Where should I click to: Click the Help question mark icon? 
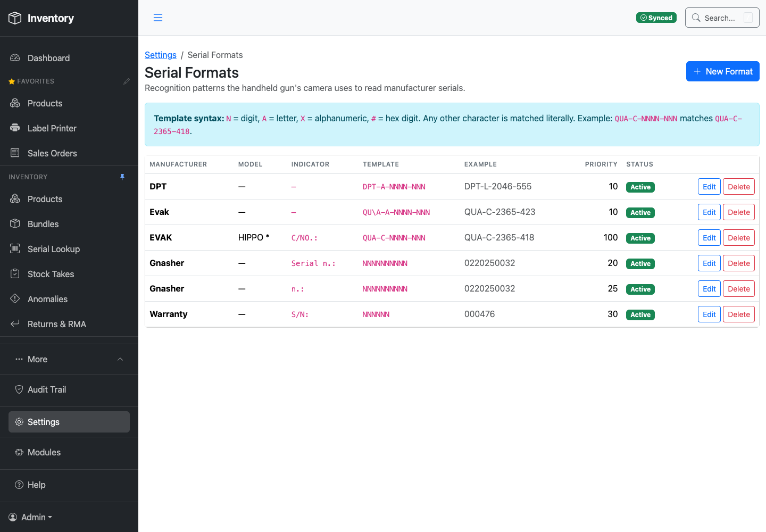coord(19,485)
